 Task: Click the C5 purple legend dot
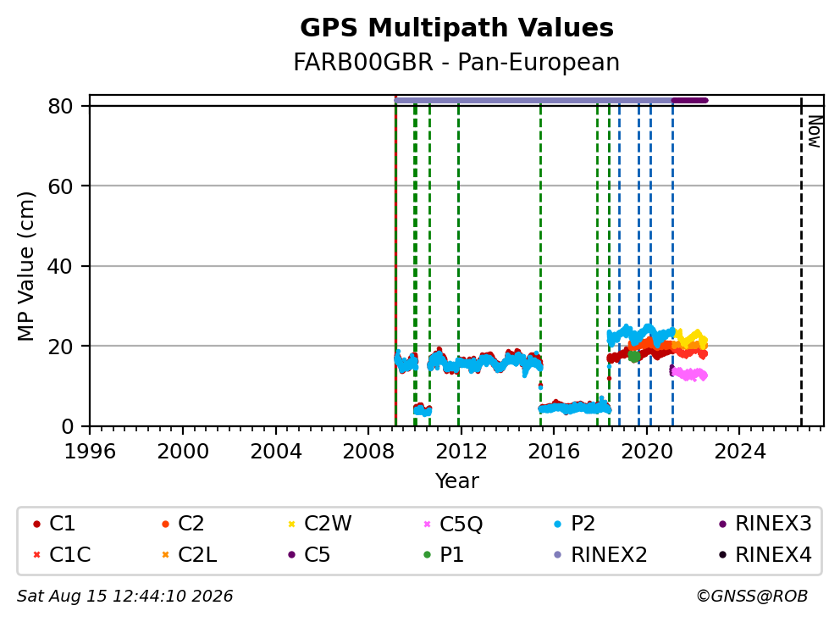click(x=291, y=555)
